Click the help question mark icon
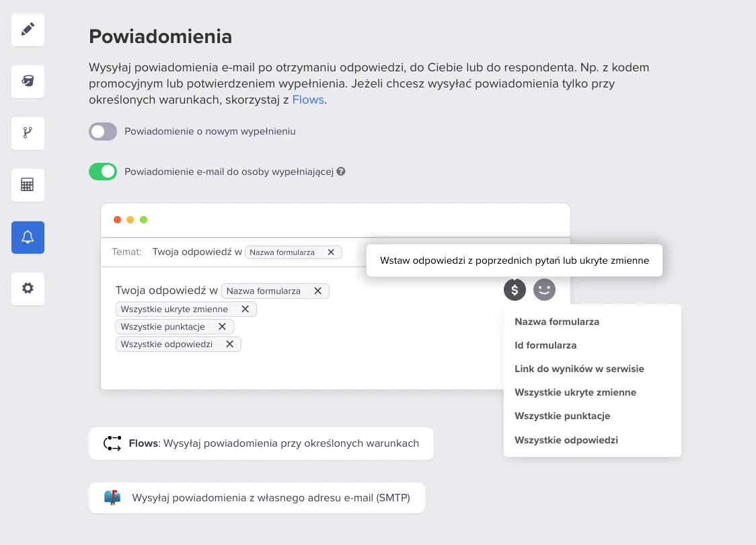The width and height of the screenshot is (756, 545). pos(341,171)
